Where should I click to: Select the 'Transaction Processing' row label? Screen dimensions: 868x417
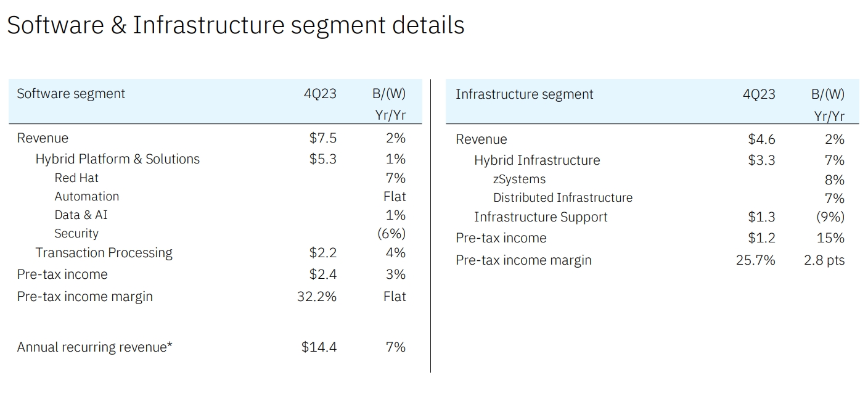click(104, 253)
